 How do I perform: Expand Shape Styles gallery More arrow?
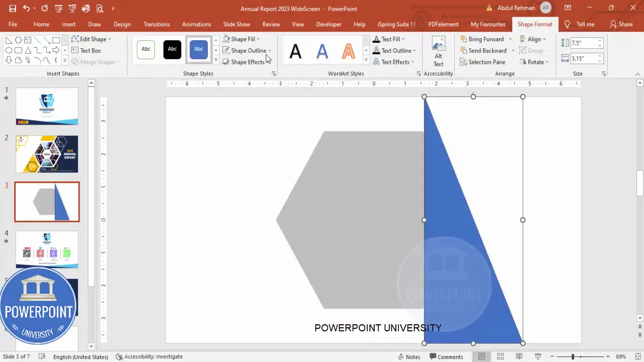216,60
